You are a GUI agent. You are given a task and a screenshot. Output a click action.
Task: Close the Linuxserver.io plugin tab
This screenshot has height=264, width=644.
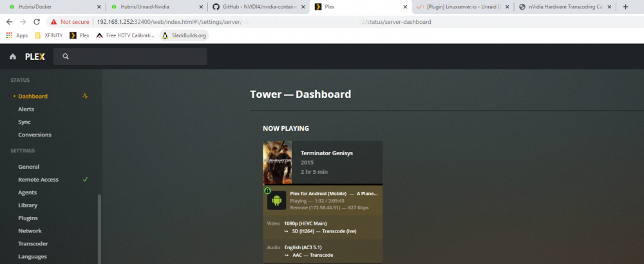coord(507,7)
